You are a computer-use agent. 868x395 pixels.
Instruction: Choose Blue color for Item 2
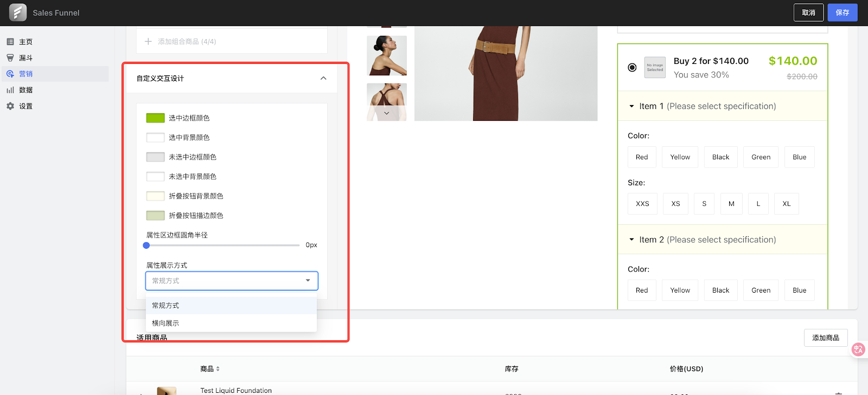pos(800,290)
